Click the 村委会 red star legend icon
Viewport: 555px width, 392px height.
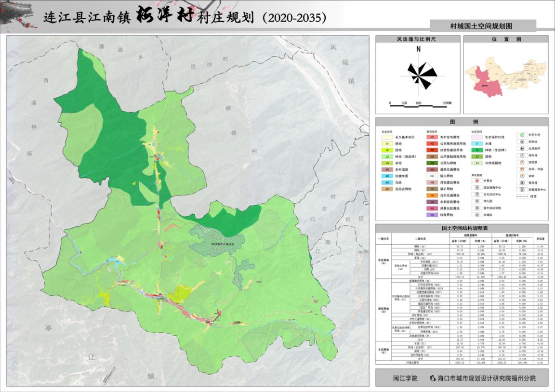tap(476, 180)
